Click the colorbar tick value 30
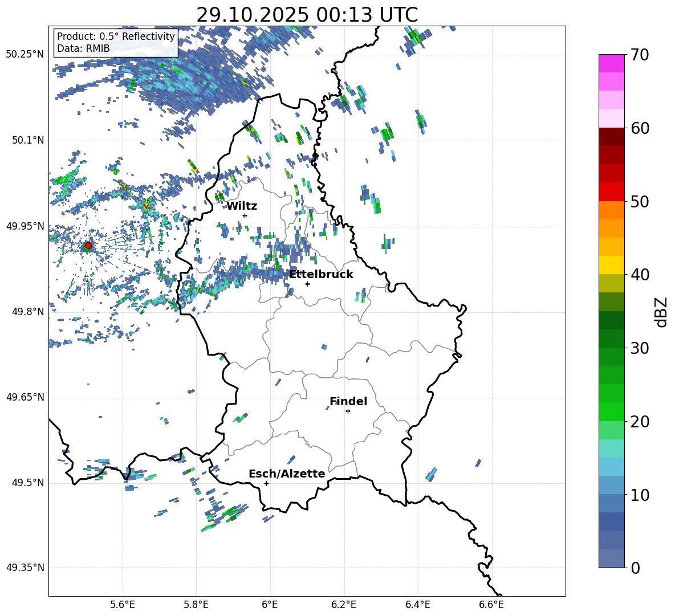675x616 pixels. click(640, 348)
